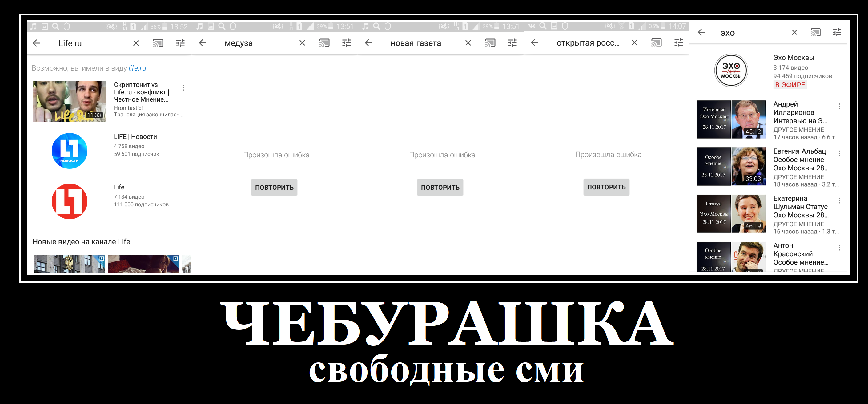The image size is (868, 404).
Task: Retry loading the медуза search results
Action: coord(274,188)
